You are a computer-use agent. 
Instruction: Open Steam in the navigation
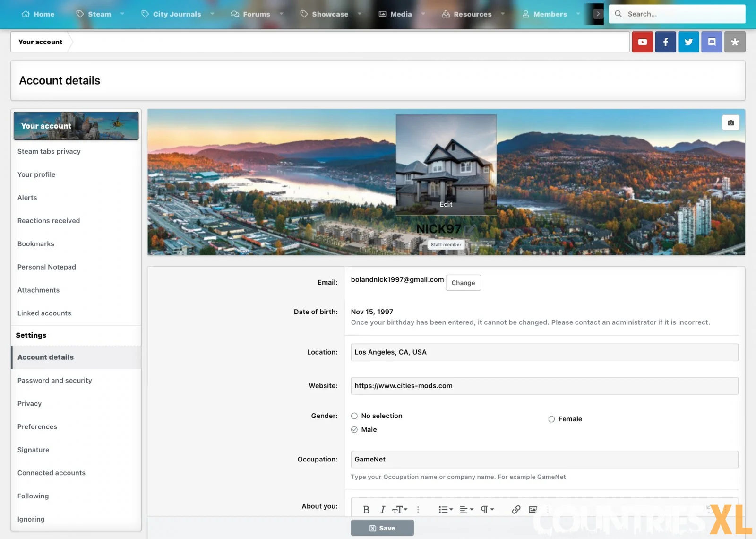click(94, 14)
